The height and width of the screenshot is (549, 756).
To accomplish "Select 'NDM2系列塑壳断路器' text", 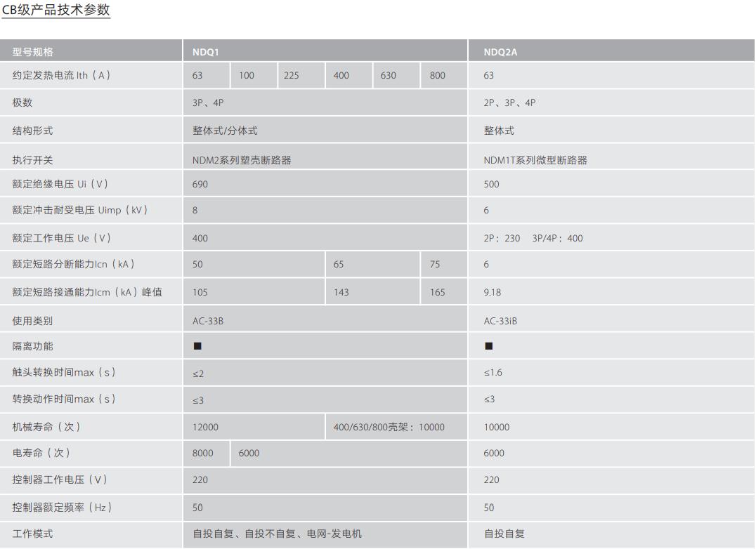I will click(x=242, y=160).
